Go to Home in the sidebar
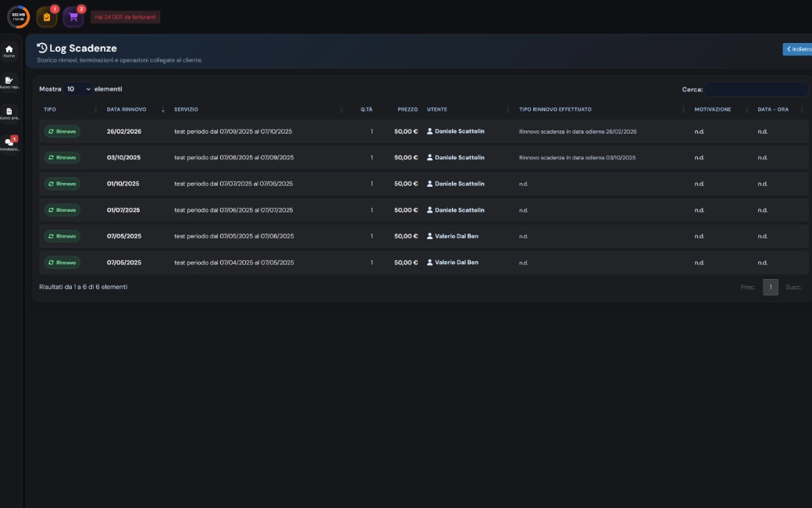812x508 pixels. coord(9,52)
